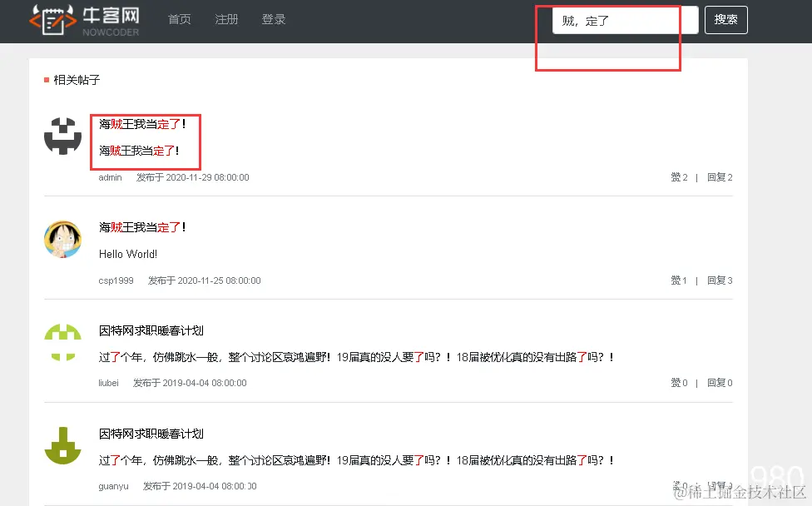Click guanyu's avatar icon
This screenshot has height=506, width=812.
(62, 447)
